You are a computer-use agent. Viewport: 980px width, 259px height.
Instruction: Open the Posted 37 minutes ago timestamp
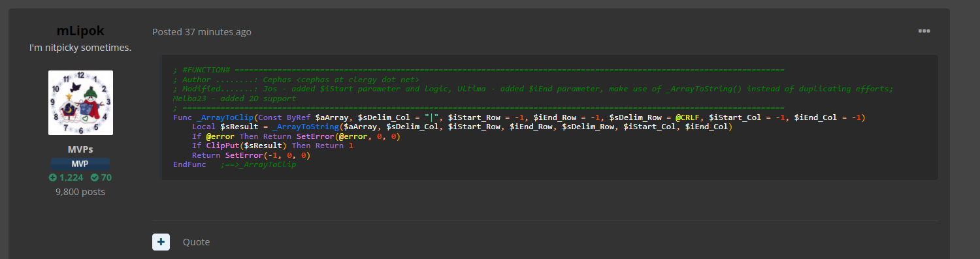pos(201,32)
